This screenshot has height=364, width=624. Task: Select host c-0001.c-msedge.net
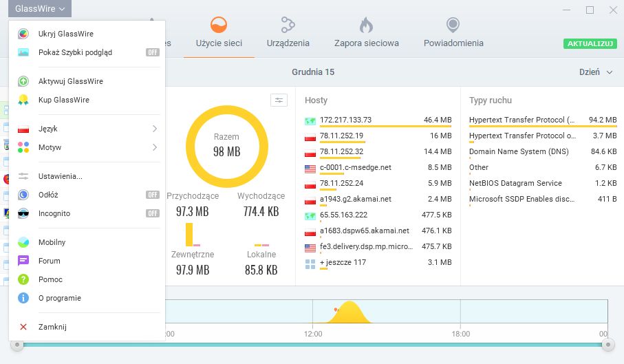(x=378, y=167)
